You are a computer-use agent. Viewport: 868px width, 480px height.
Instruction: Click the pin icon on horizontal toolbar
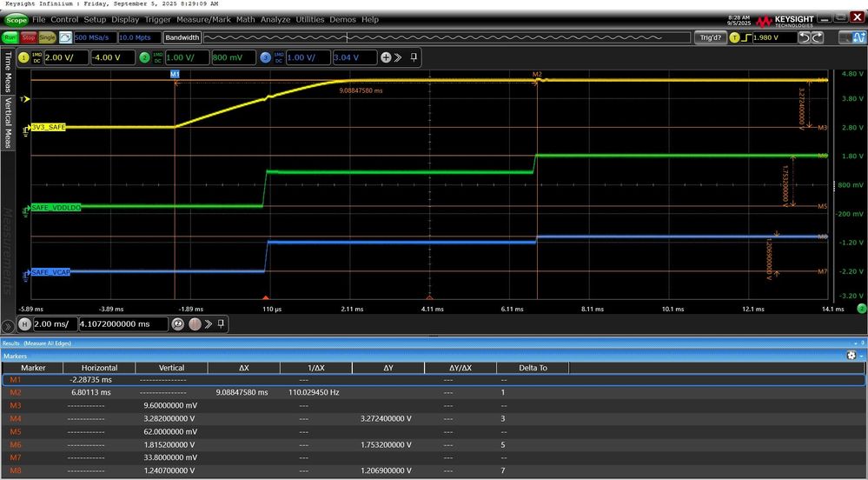click(221, 323)
